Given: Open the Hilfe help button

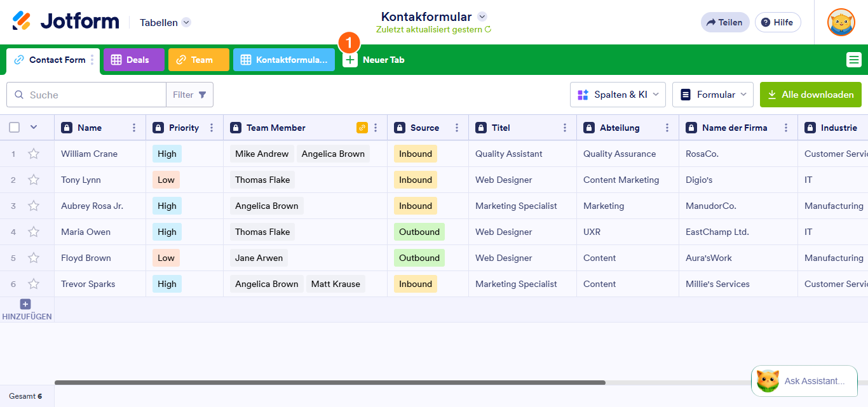Looking at the screenshot, I should pos(778,22).
